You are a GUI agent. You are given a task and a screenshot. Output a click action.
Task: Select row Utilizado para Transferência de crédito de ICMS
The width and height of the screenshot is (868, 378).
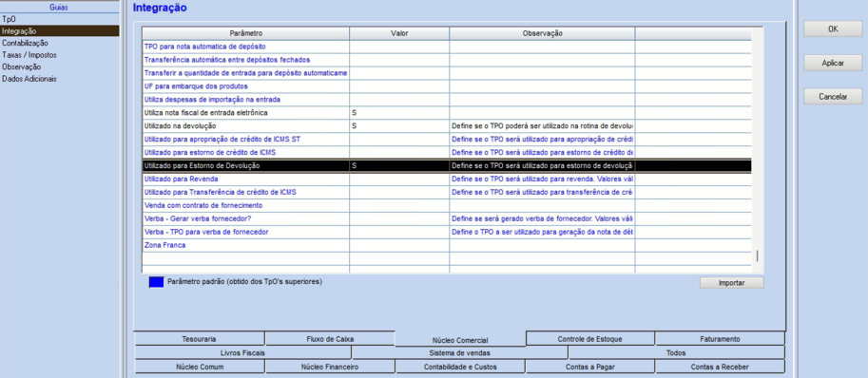446,192
